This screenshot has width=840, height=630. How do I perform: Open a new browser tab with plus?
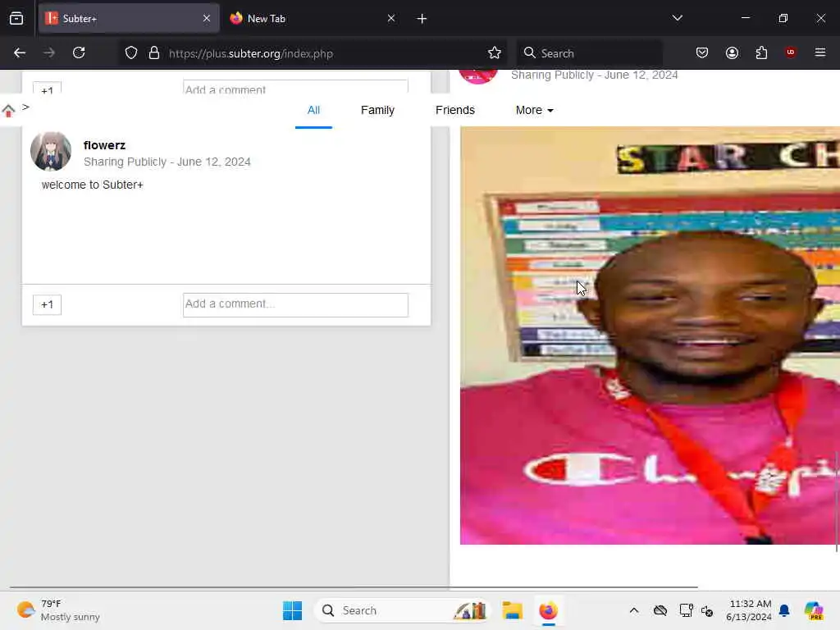pos(422,19)
